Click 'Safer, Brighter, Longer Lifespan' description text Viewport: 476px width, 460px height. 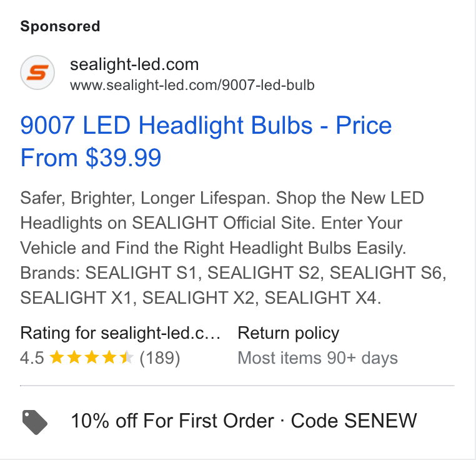(x=145, y=198)
